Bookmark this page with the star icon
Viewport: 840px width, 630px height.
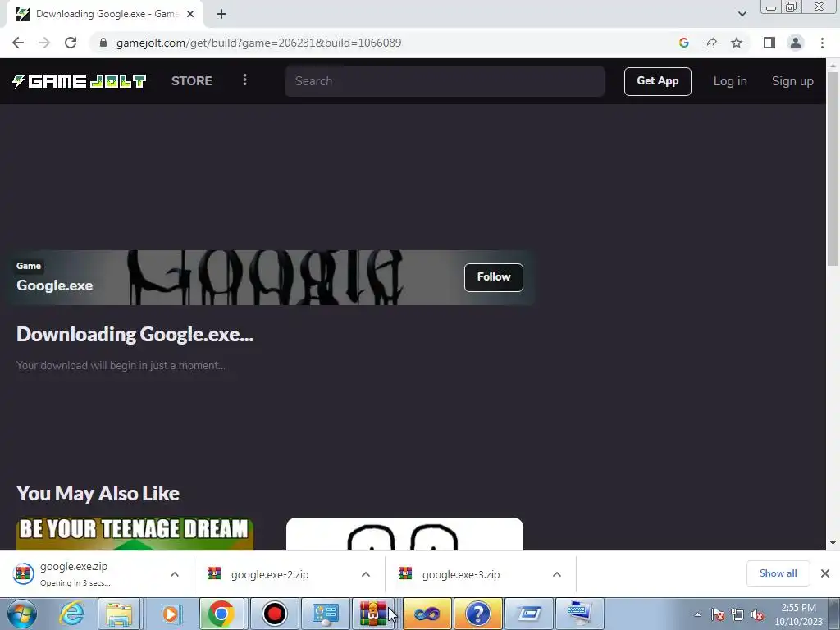pos(737,43)
